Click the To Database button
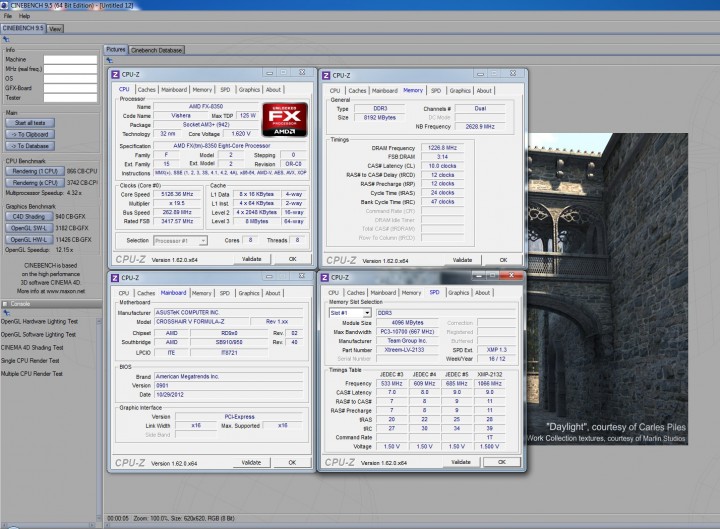 pyautogui.click(x=30, y=146)
